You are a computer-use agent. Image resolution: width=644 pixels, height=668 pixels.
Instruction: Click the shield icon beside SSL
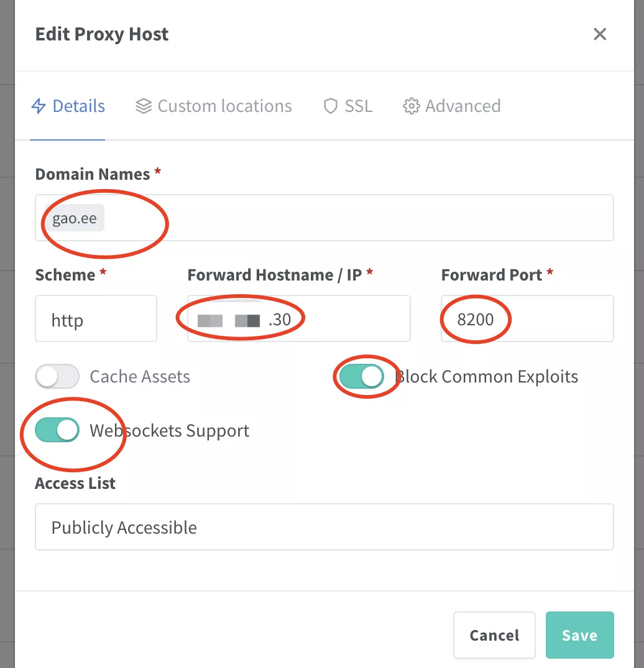331,106
